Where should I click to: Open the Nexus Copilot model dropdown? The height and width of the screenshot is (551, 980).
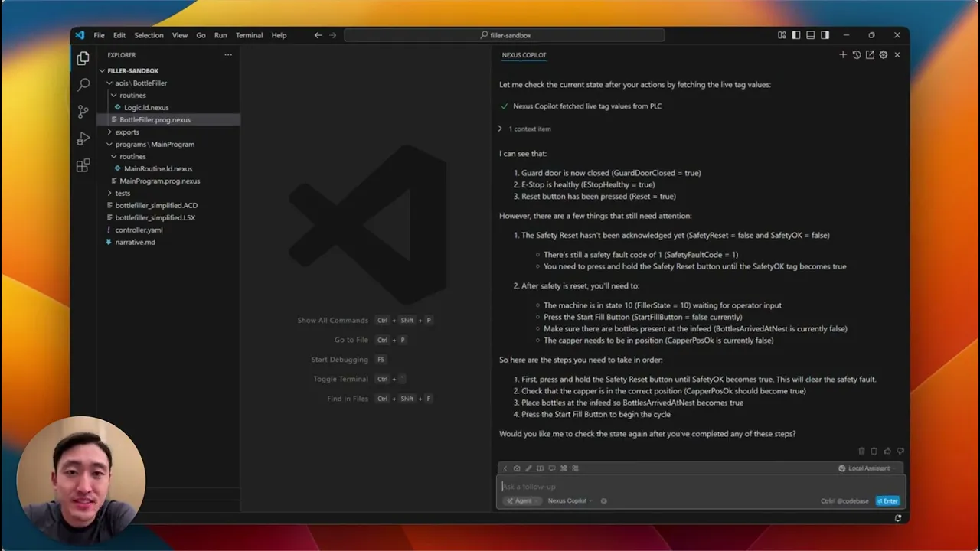click(x=570, y=501)
